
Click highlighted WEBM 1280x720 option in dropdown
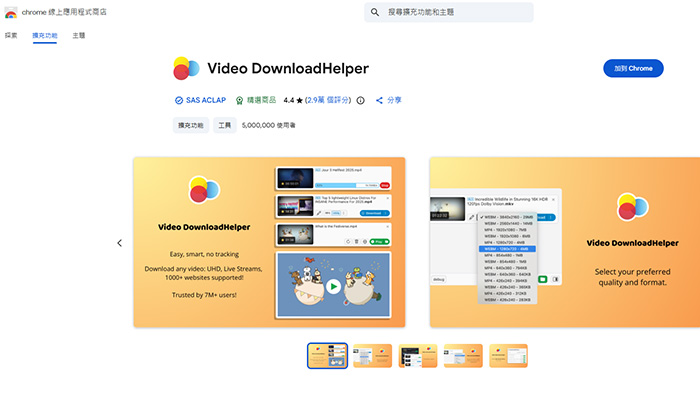507,249
